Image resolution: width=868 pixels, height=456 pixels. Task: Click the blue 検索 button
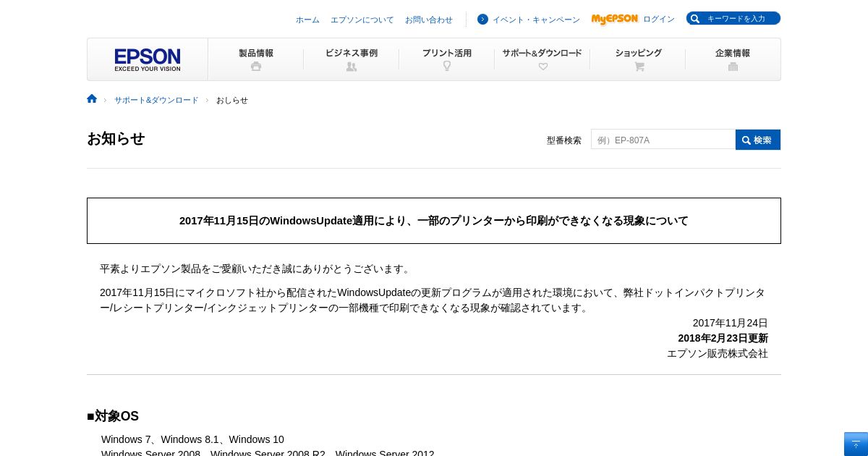[758, 140]
